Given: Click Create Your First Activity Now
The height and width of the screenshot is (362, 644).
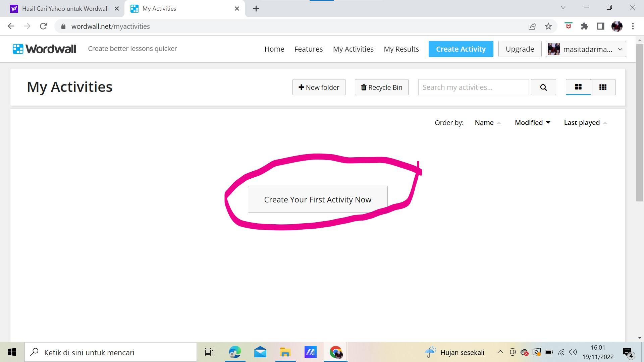Looking at the screenshot, I should [x=318, y=199].
